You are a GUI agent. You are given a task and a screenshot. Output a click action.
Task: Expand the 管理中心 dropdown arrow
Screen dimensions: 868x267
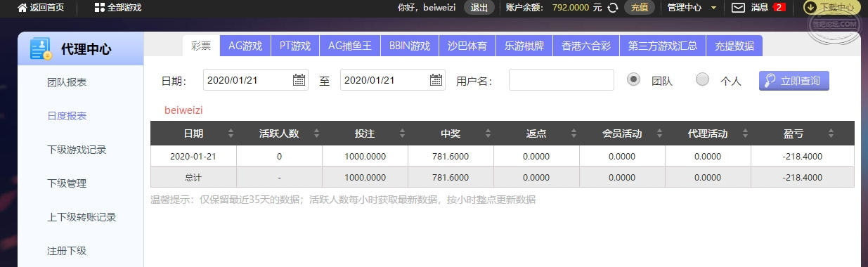[714, 8]
